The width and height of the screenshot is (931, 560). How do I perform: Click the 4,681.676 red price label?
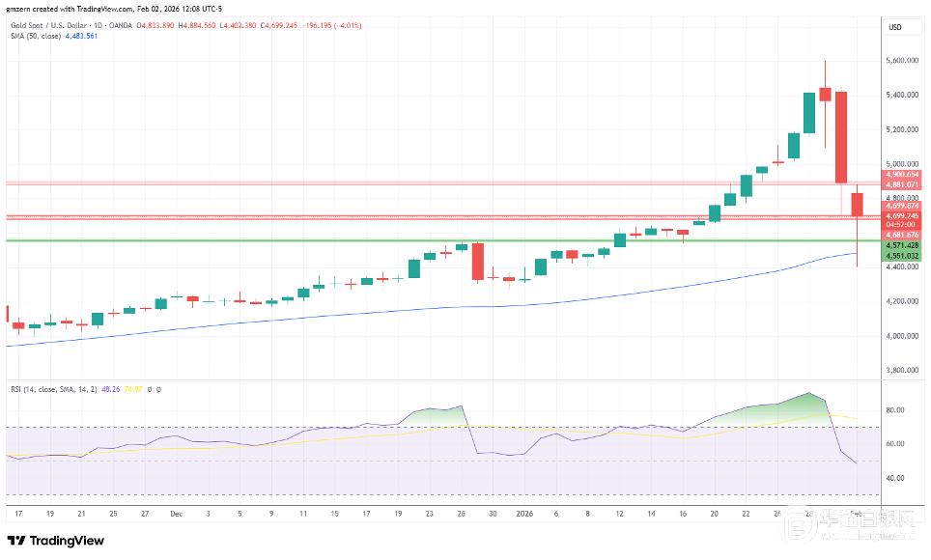coord(901,235)
